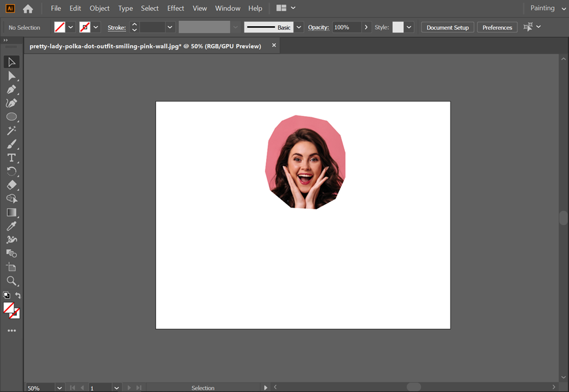Open the Effect menu
Image resolution: width=569 pixels, height=392 pixels.
pos(175,8)
